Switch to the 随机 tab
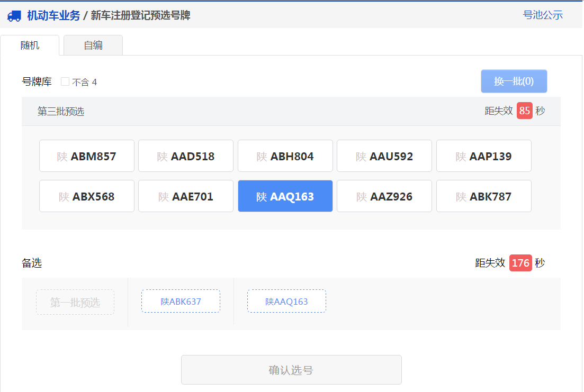This screenshot has width=584, height=392. point(30,45)
